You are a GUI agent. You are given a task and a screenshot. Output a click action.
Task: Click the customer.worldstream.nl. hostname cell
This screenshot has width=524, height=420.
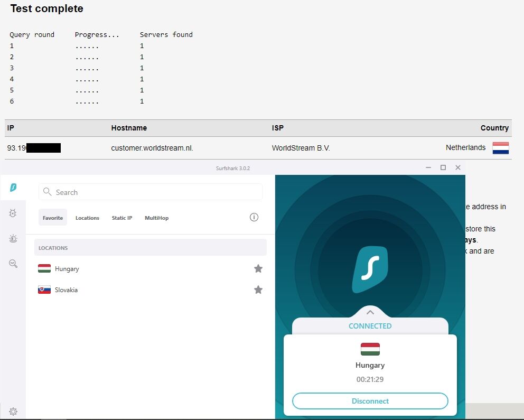pyautogui.click(x=152, y=148)
